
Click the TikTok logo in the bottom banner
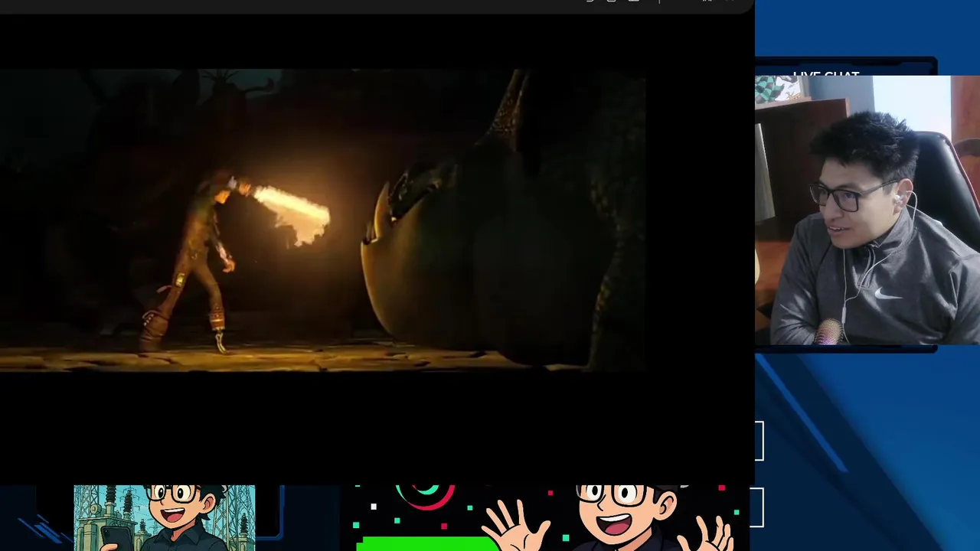tap(426, 496)
